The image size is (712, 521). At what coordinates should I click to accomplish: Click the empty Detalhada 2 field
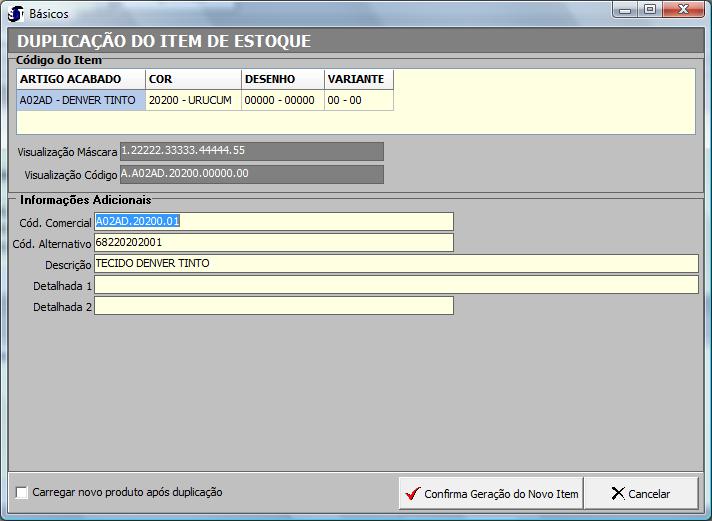click(x=273, y=306)
